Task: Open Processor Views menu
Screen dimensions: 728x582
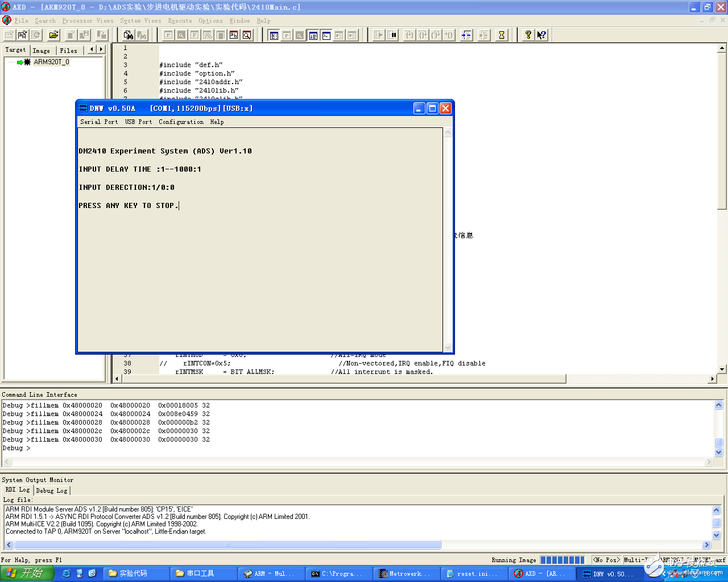Action: 88,20
